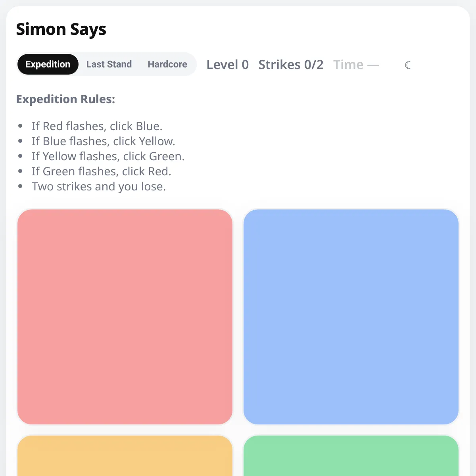Choose the Hardcore mode tab

pyautogui.click(x=167, y=64)
